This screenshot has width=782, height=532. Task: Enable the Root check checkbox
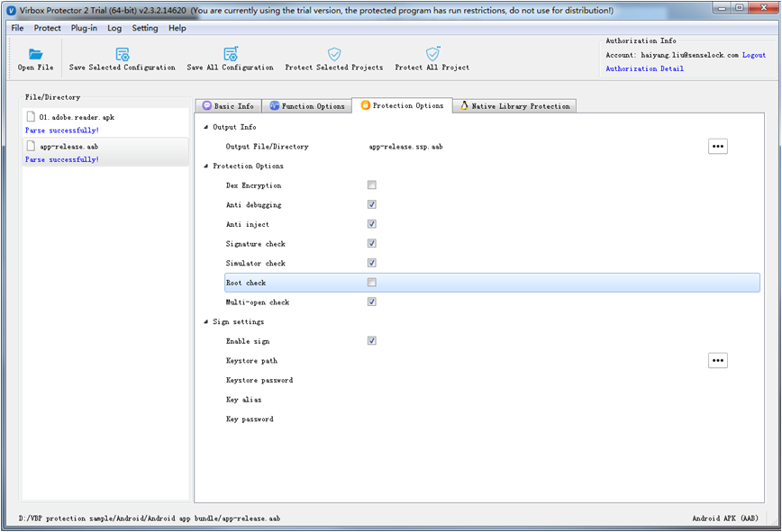click(x=371, y=283)
